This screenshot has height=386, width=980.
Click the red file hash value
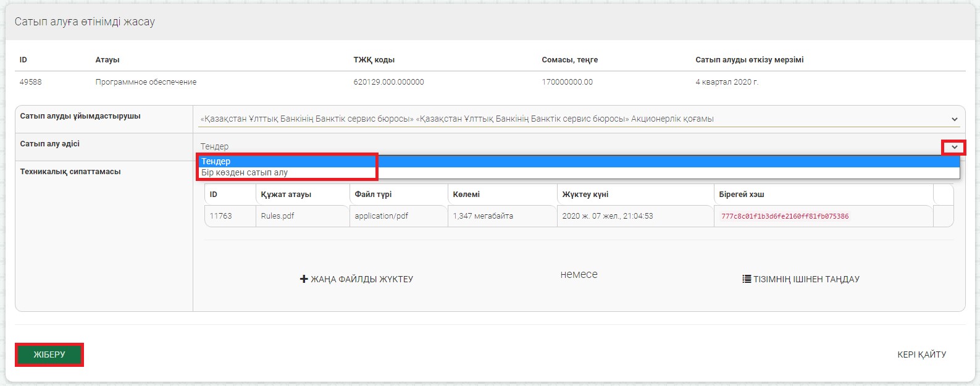click(x=785, y=216)
